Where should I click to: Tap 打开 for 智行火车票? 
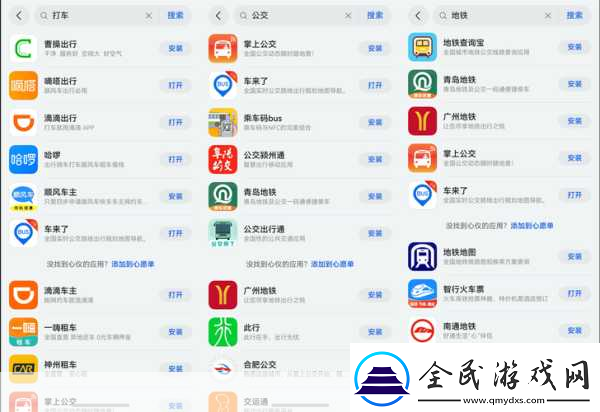[x=575, y=293]
